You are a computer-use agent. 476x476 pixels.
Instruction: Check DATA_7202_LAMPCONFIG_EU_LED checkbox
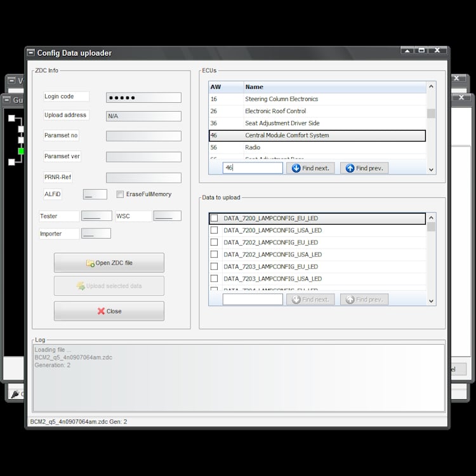(214, 242)
